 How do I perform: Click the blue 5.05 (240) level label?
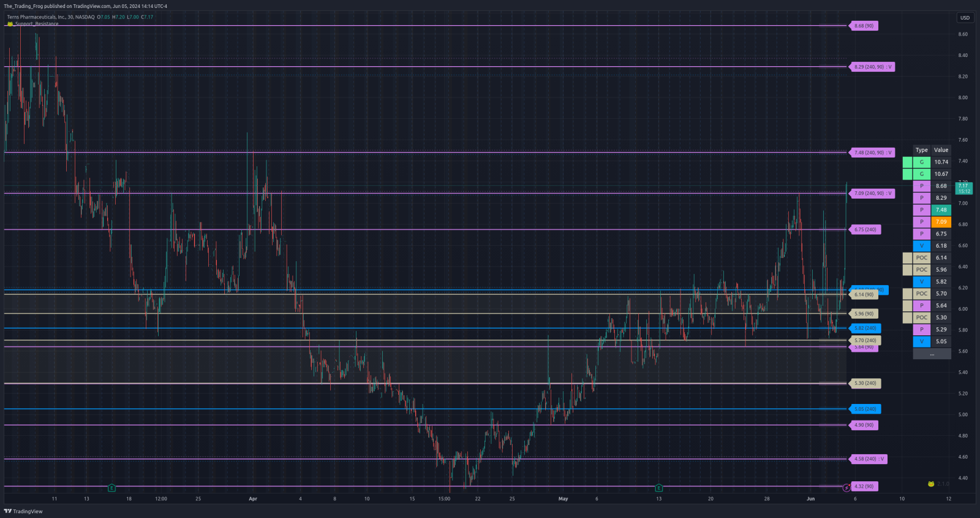[865, 409]
